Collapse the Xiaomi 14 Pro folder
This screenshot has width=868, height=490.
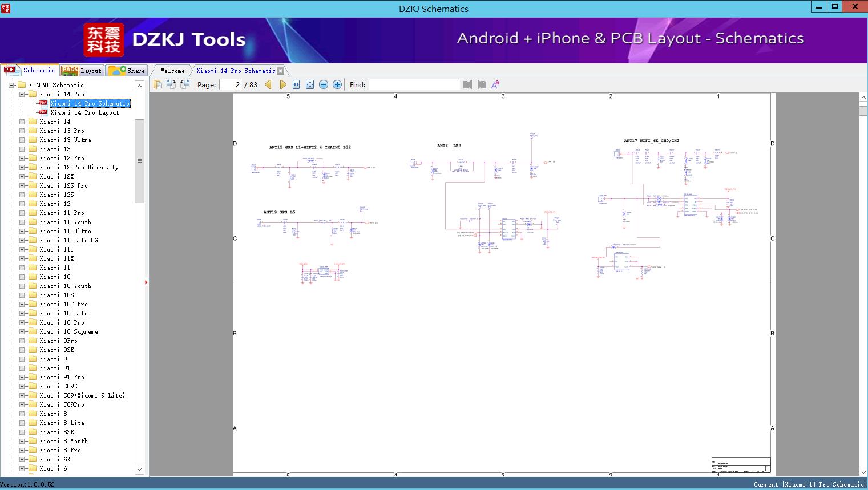pos(22,94)
